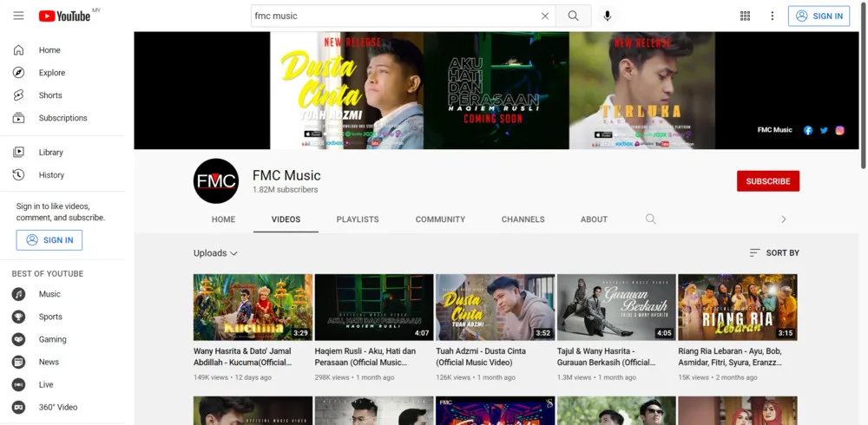Viewport: 868px width, 425px height.
Task: Start voice search with microphone icon
Action: (x=608, y=16)
